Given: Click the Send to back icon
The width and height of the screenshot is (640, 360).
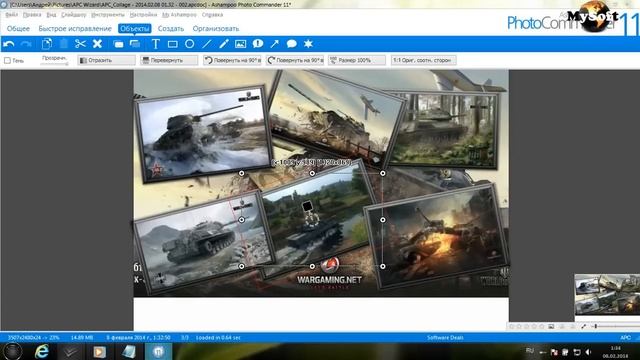Looking at the screenshot, I should (x=135, y=44).
